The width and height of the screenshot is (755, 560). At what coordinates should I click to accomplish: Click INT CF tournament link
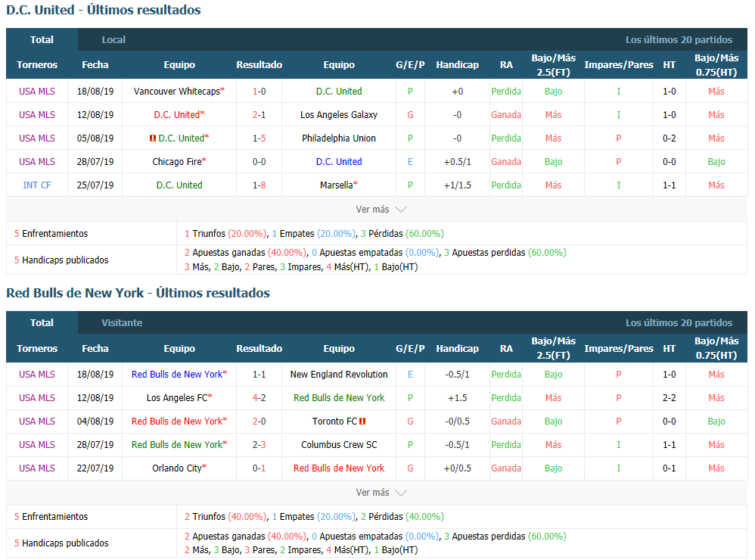click(37, 185)
